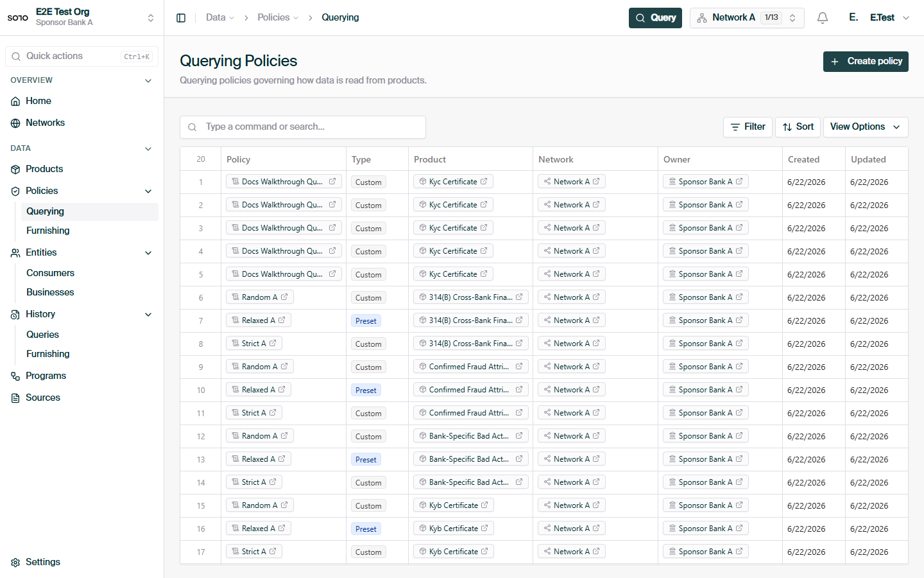Viewport: 924px width, 578px height.
Task: Open external link of Confirmed Fraud Attri row 9
Action: pyautogui.click(x=519, y=367)
